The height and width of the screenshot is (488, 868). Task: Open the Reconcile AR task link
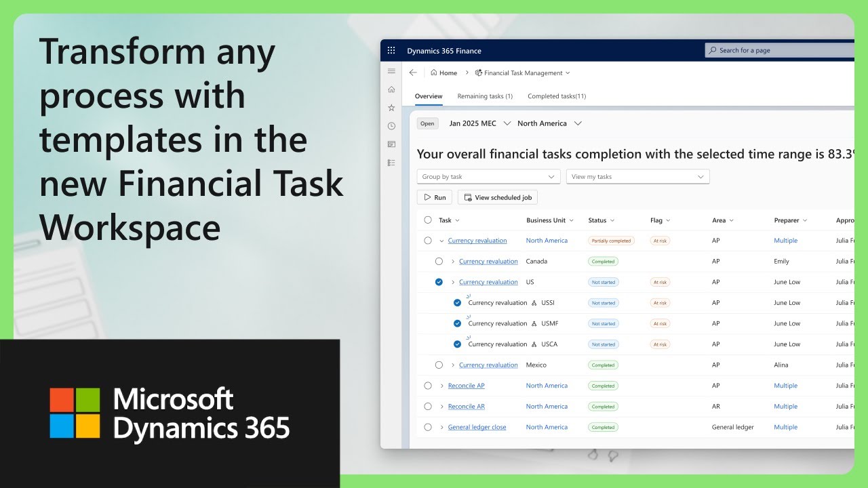[467, 407]
